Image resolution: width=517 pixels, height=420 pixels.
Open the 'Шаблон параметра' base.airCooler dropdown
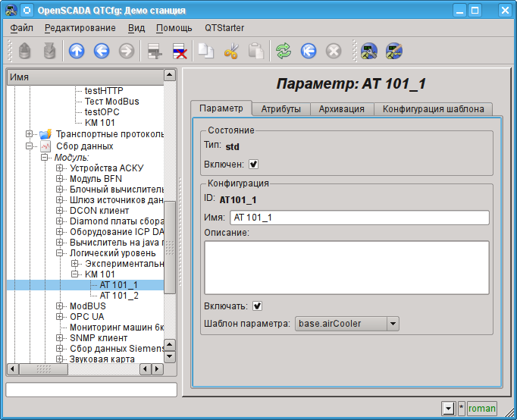click(346, 324)
